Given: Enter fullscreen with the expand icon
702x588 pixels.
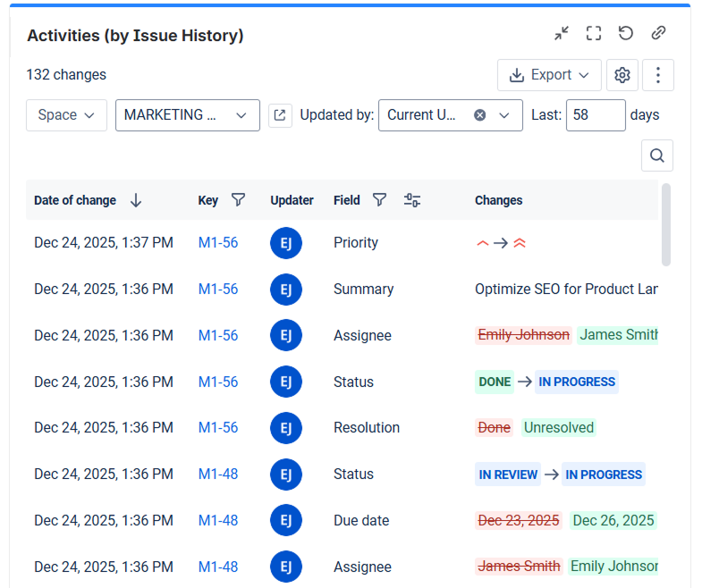Looking at the screenshot, I should click(594, 34).
